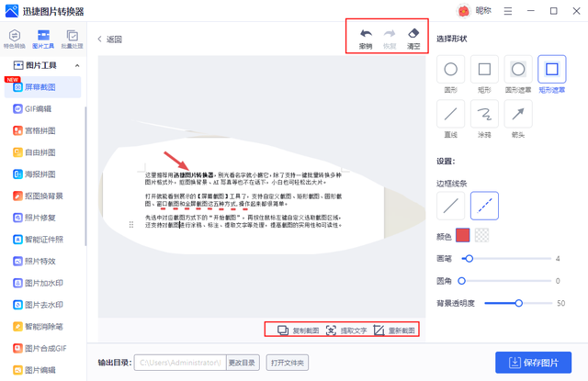Open 智能消除笔 in the sidebar

pyautogui.click(x=43, y=326)
